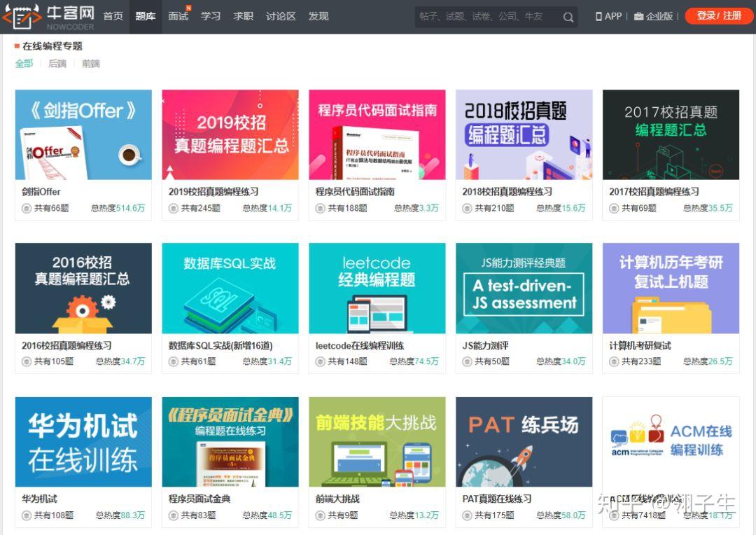The image size is (756, 535).
Task: Click question-count icon next to 共有108题
Action: [26, 515]
